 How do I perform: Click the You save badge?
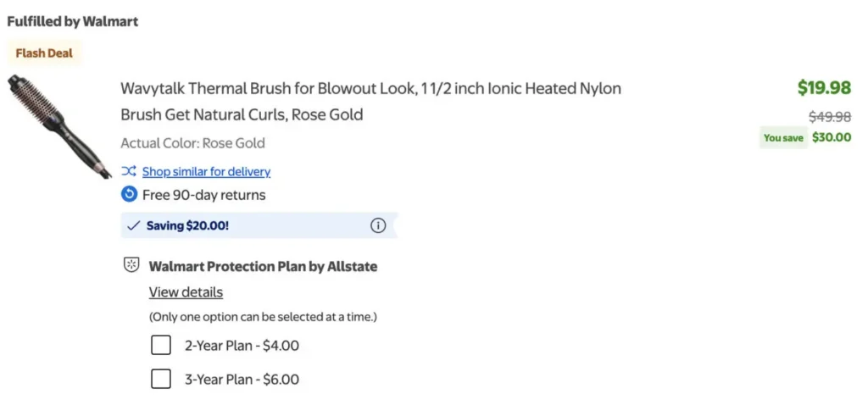783,138
